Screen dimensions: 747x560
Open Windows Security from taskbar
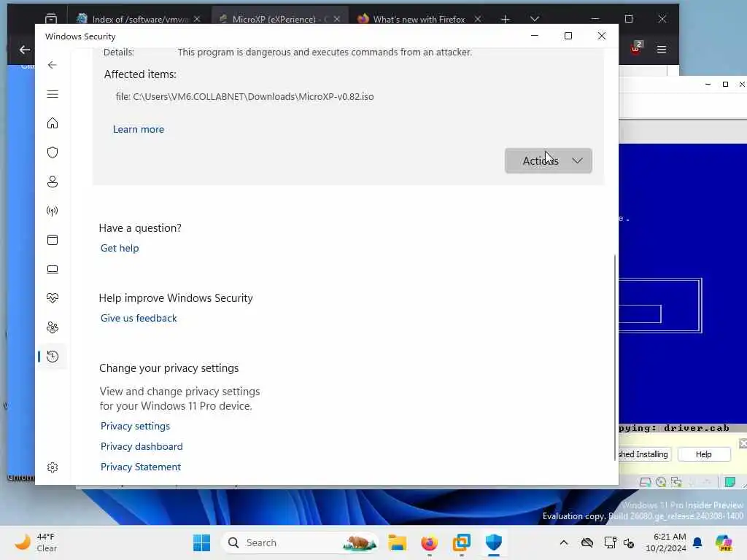(494, 542)
